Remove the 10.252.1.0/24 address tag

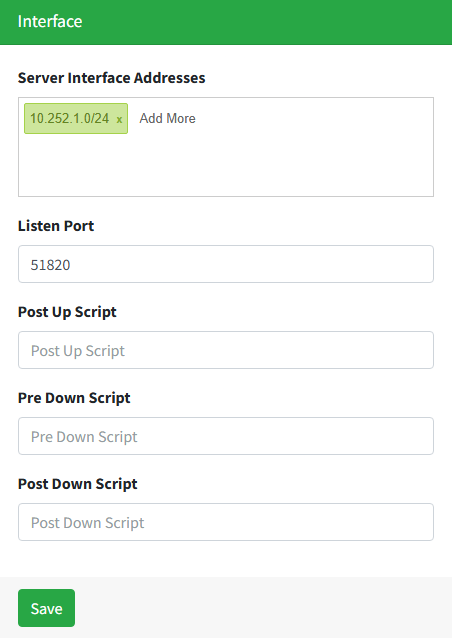click(x=119, y=119)
